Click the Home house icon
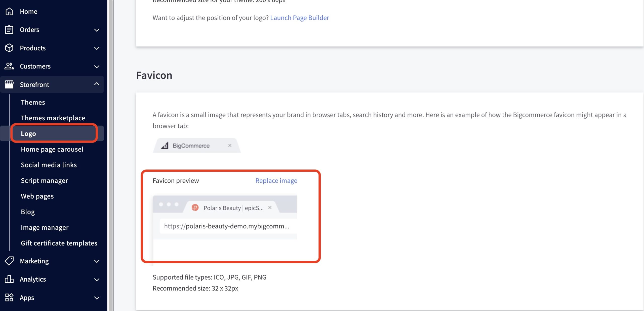Image resolution: width=644 pixels, height=311 pixels. [x=9, y=12]
